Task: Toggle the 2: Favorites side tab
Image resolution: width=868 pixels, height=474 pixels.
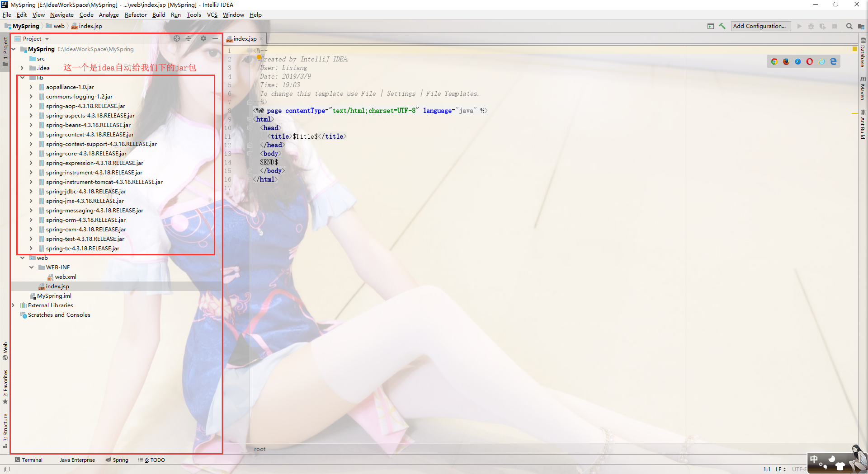Action: point(5,386)
